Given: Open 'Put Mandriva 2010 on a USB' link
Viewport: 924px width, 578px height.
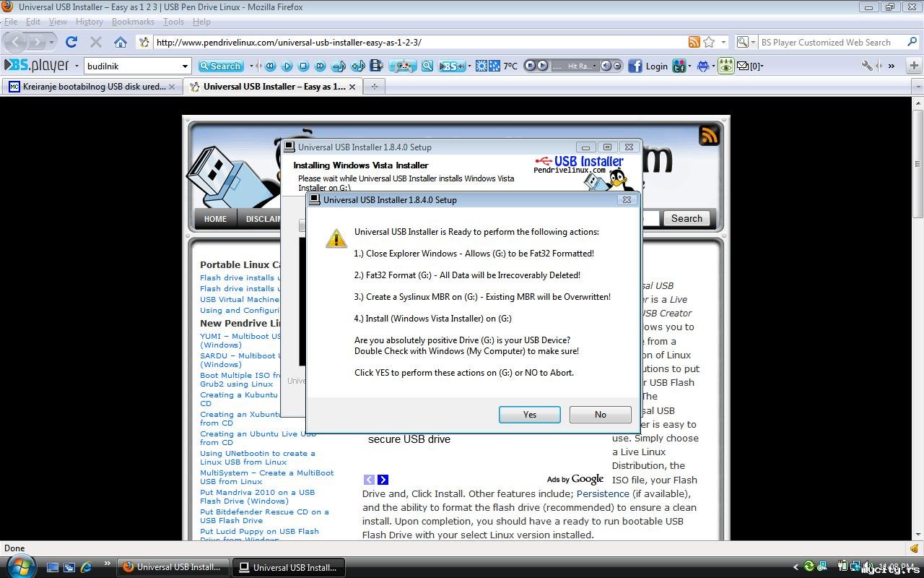Looking at the screenshot, I should click(258, 496).
